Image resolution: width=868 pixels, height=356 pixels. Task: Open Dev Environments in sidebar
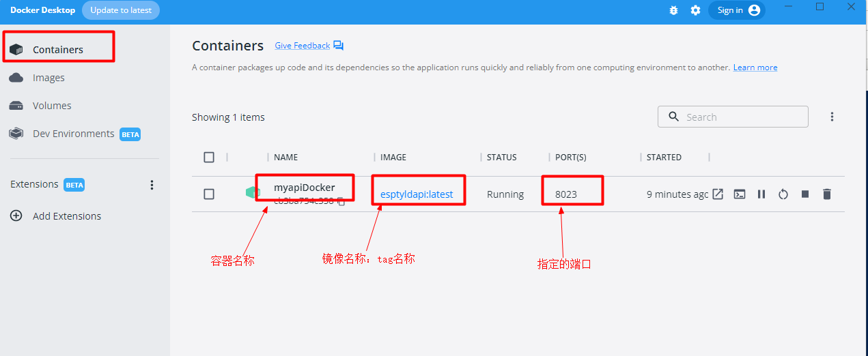(x=73, y=134)
